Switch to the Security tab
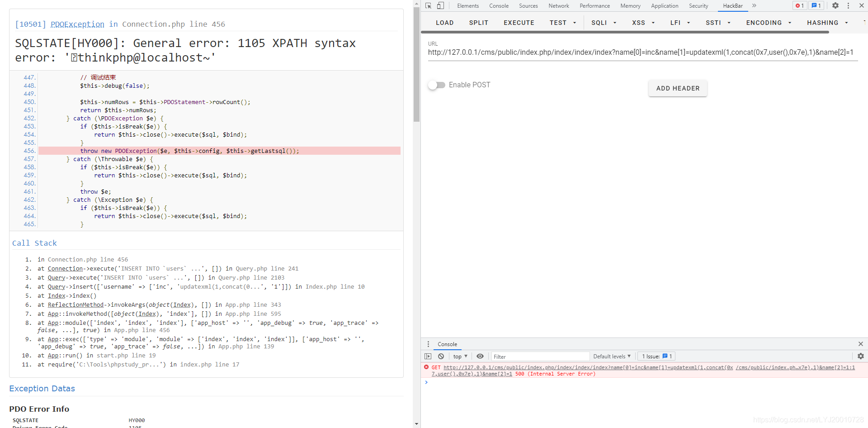 pos(698,6)
